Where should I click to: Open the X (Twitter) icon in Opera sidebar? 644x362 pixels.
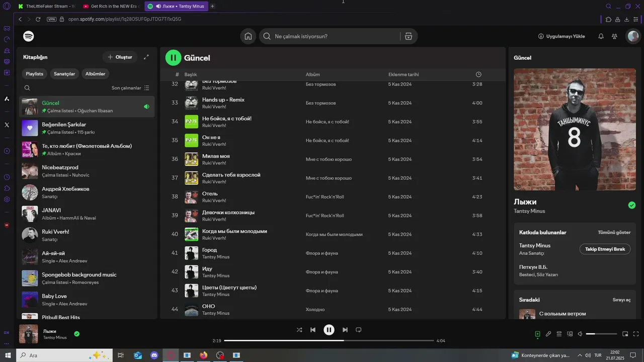pos(7,125)
